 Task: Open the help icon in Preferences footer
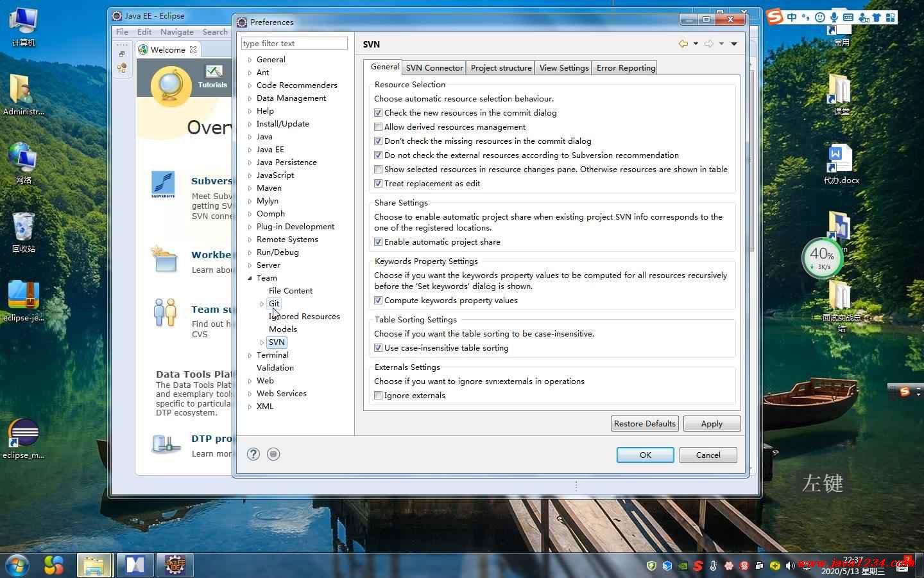(x=253, y=454)
